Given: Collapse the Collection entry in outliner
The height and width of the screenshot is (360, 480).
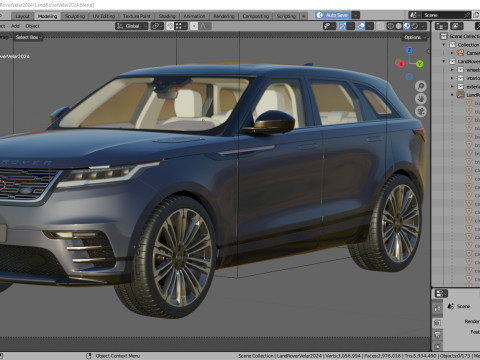Looking at the screenshot, I should tap(444, 45).
